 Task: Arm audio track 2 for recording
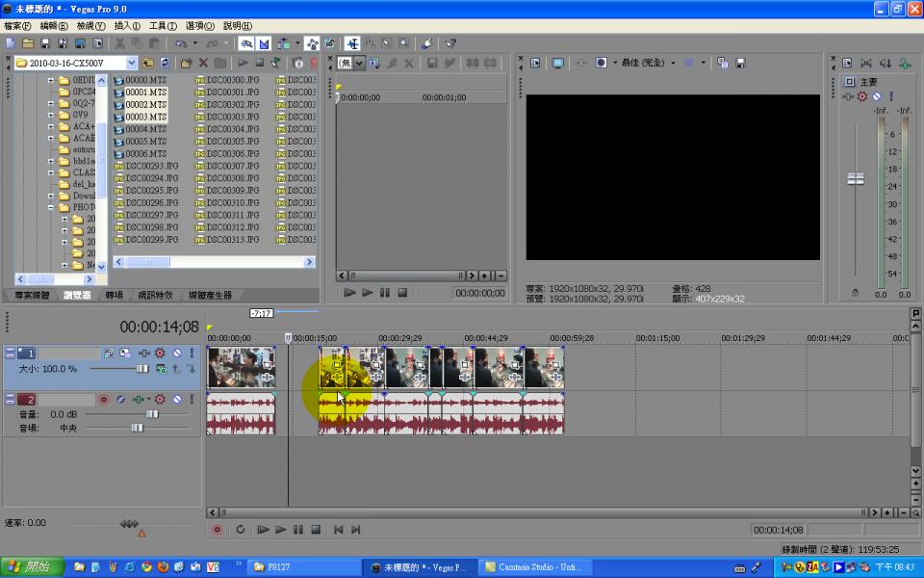coord(104,399)
